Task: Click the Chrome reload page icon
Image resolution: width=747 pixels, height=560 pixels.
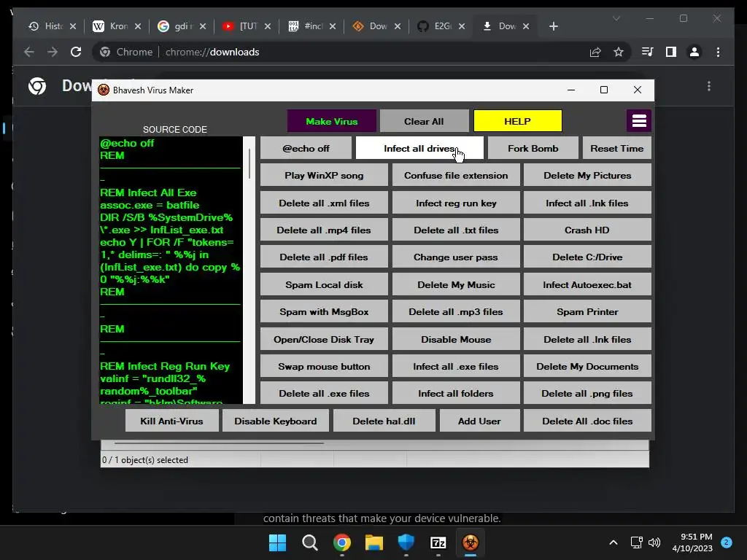Action: [x=76, y=52]
